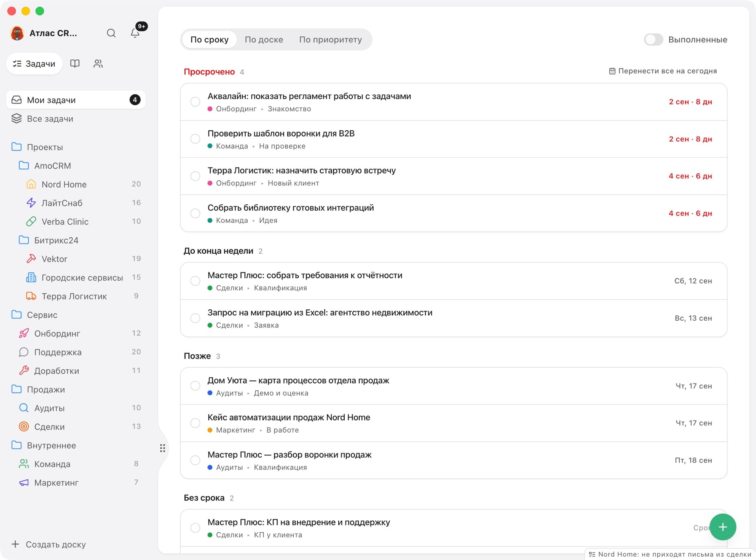Click Создать доску
756x560 pixels.
click(49, 544)
